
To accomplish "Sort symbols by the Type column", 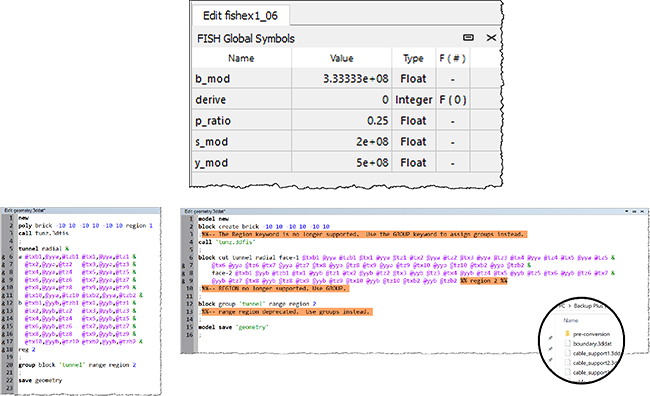I will pos(413,58).
